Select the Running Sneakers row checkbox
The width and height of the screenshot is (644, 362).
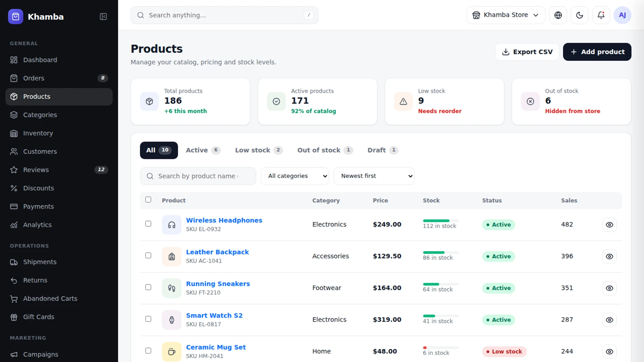click(x=148, y=287)
